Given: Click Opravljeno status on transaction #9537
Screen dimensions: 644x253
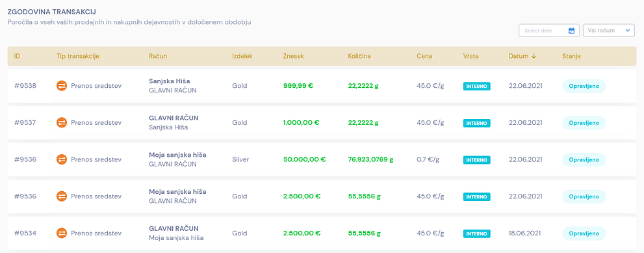Looking at the screenshot, I should 584,123.
